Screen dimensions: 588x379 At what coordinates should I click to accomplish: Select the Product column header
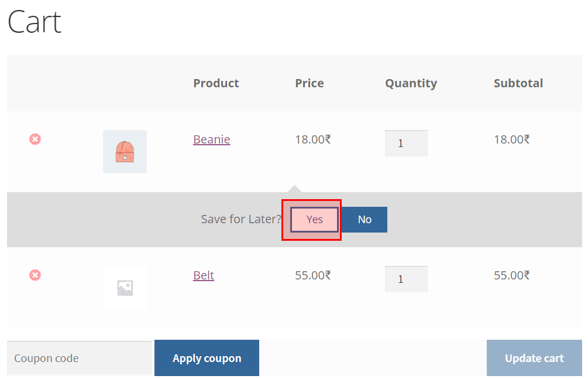(216, 83)
